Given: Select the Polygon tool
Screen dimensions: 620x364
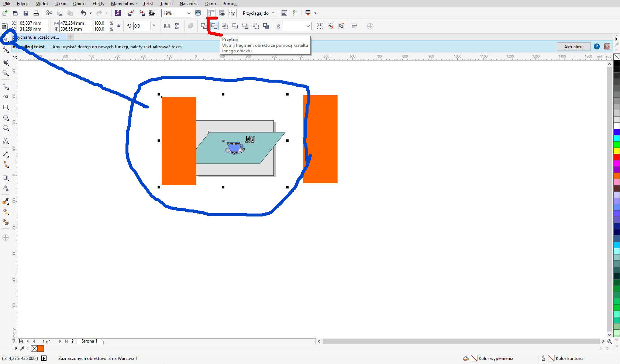Looking at the screenshot, I should pyautogui.click(x=6, y=128).
